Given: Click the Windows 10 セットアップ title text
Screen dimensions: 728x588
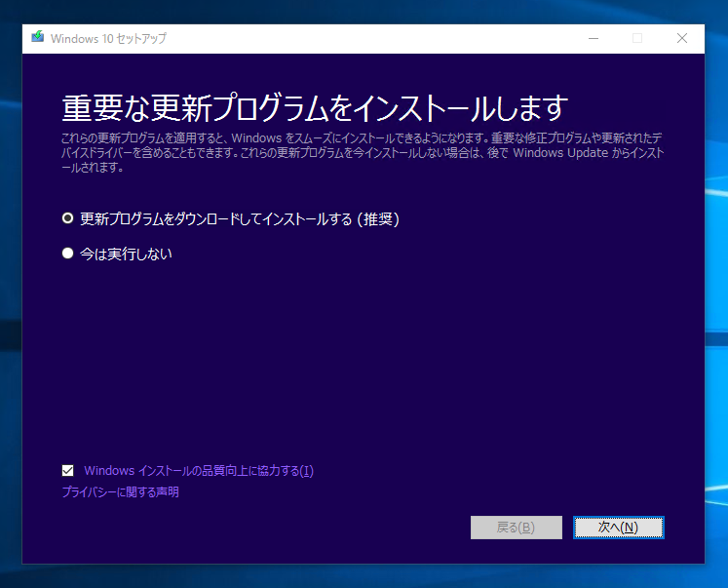Looking at the screenshot, I should point(108,39).
